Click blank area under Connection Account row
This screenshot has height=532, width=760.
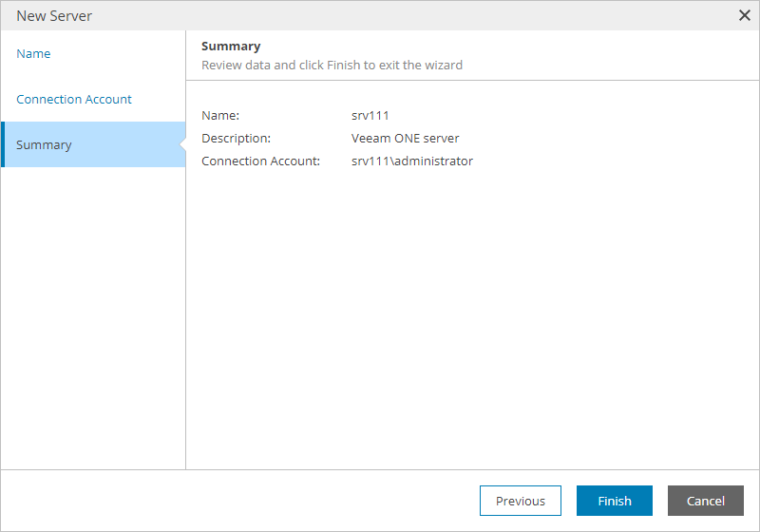[x=465, y=313]
